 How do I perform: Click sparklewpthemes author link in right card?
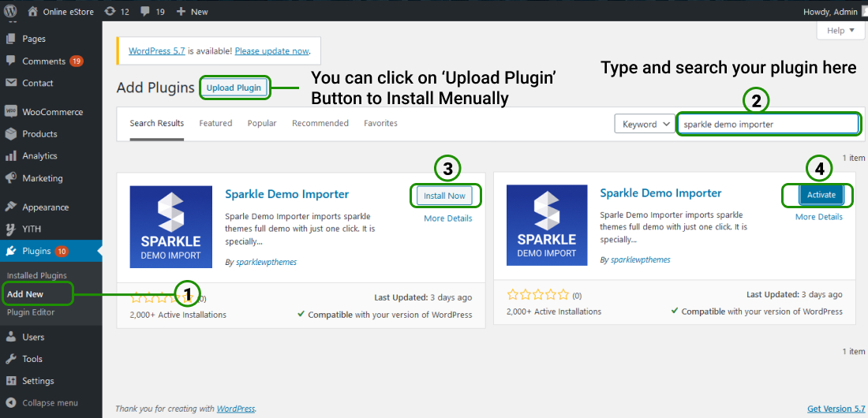641,259
